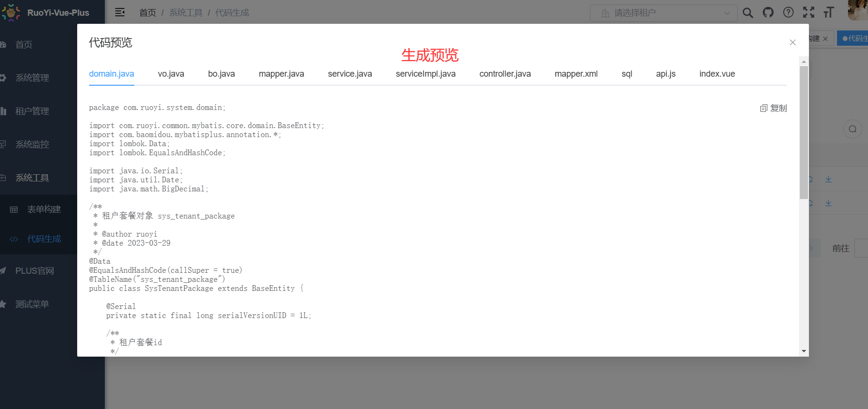Image resolution: width=868 pixels, height=409 pixels.
Task: Open the GitHub source icon
Action: click(x=768, y=12)
